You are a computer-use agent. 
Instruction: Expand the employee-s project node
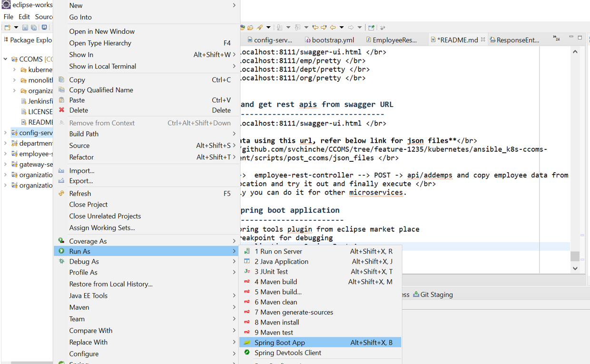[x=6, y=154]
